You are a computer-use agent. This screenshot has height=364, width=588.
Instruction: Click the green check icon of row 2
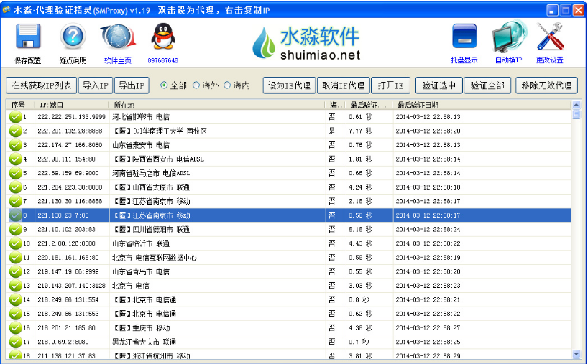point(15,131)
